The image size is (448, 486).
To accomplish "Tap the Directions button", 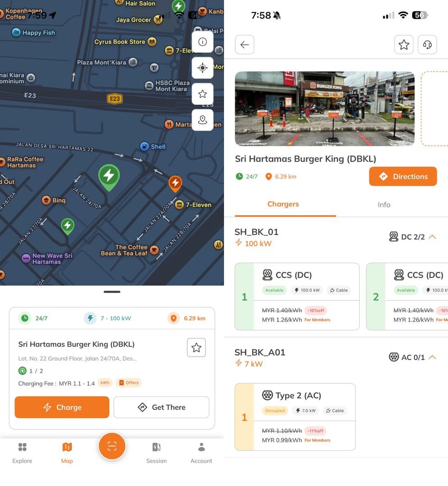I will coord(403,176).
